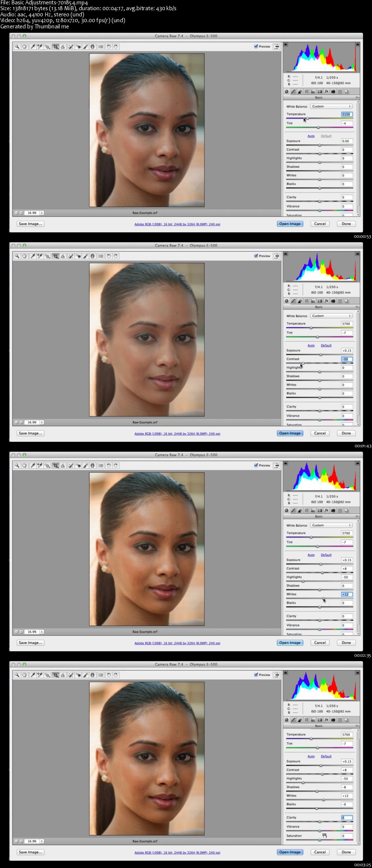Uncheck the Preview checkbox in the 00:00:53 frame
This screenshot has width=372, height=868.
coord(256,47)
